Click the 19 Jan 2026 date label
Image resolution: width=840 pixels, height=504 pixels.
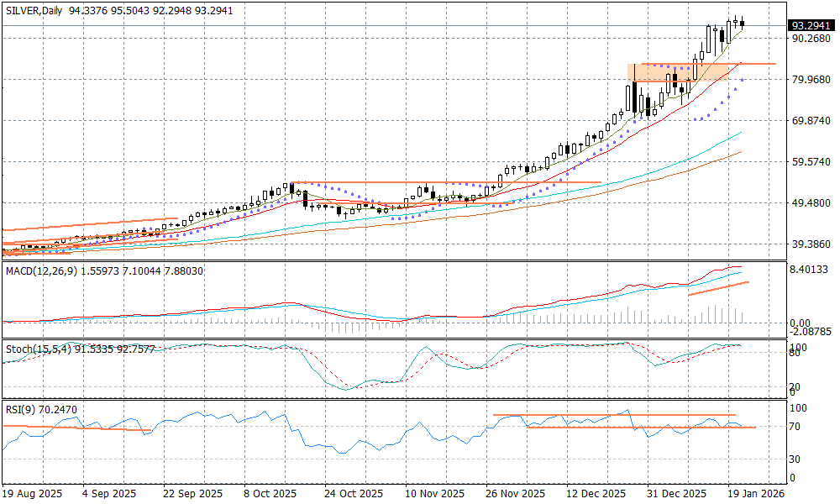tap(756, 495)
